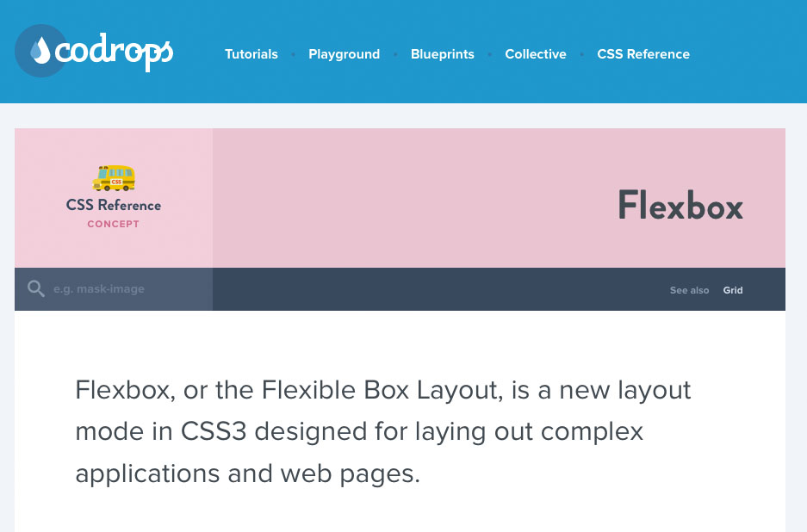Visit the Collective section
Screen dimensions: 807x532
click(535, 54)
